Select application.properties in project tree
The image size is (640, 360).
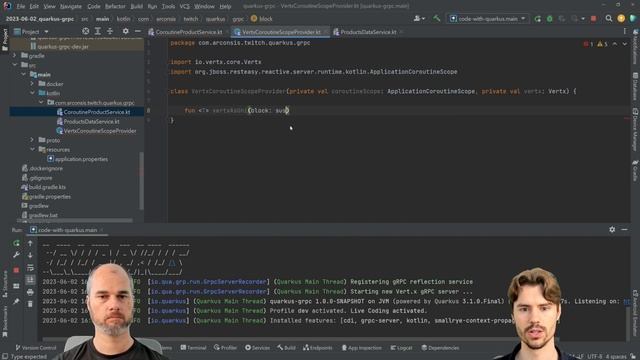(x=78, y=159)
